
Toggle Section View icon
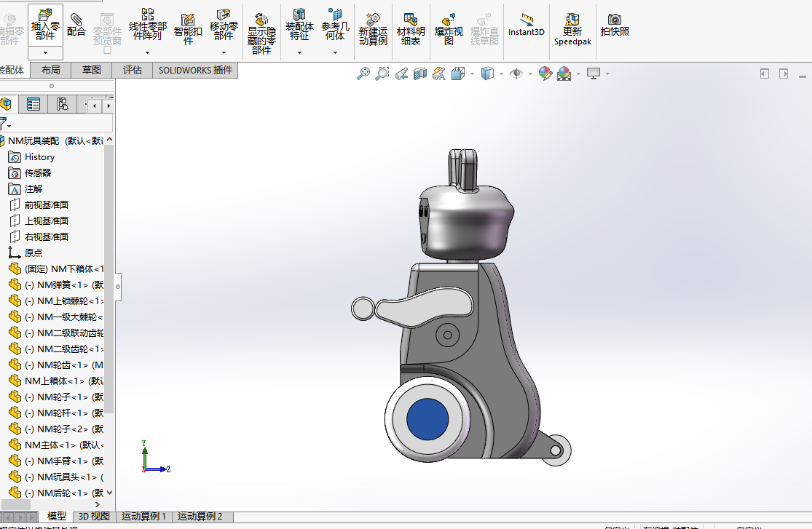click(x=420, y=73)
